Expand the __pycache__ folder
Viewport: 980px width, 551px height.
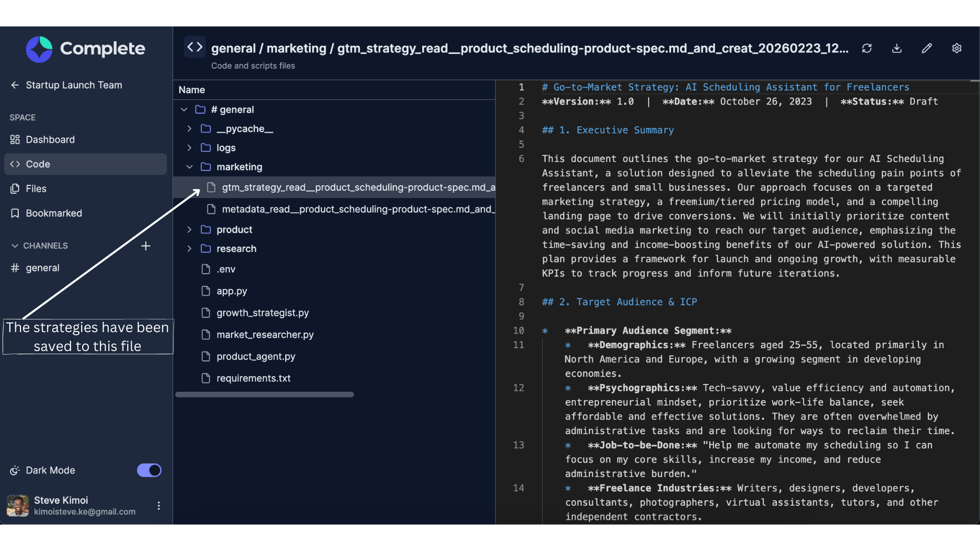click(189, 129)
